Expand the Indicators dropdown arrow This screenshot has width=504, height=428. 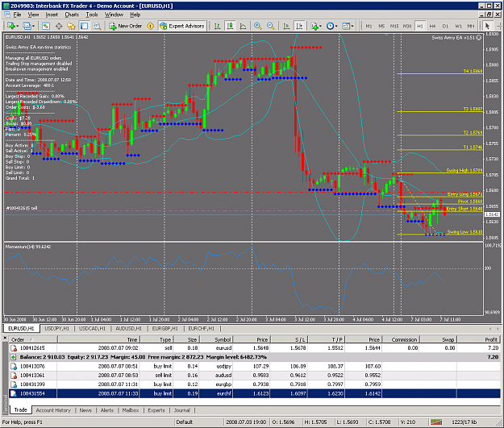click(320, 26)
